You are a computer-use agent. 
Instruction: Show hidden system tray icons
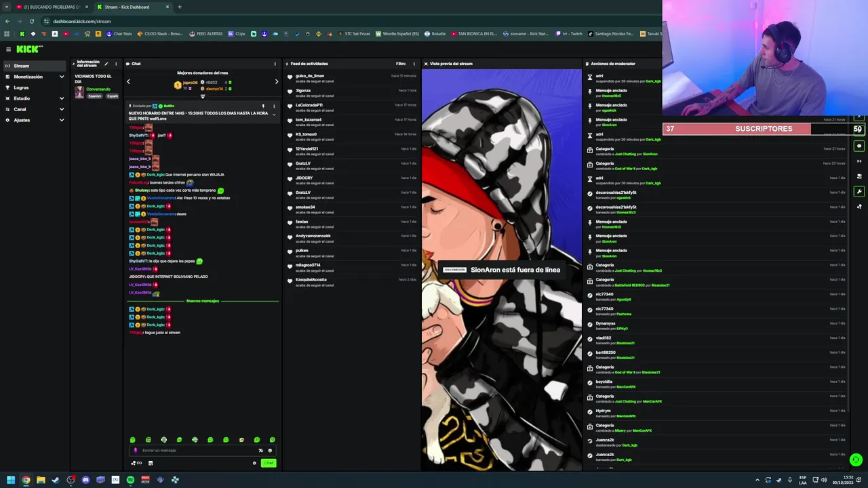[x=757, y=480]
